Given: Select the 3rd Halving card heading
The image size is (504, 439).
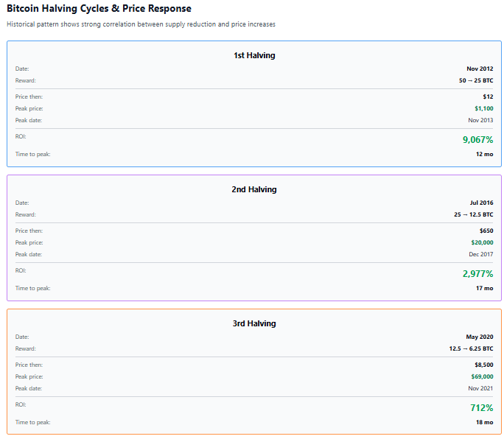Looking at the screenshot, I should (254, 323).
